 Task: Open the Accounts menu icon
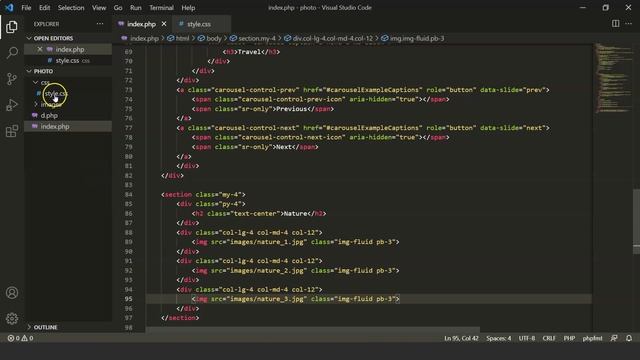point(12,293)
